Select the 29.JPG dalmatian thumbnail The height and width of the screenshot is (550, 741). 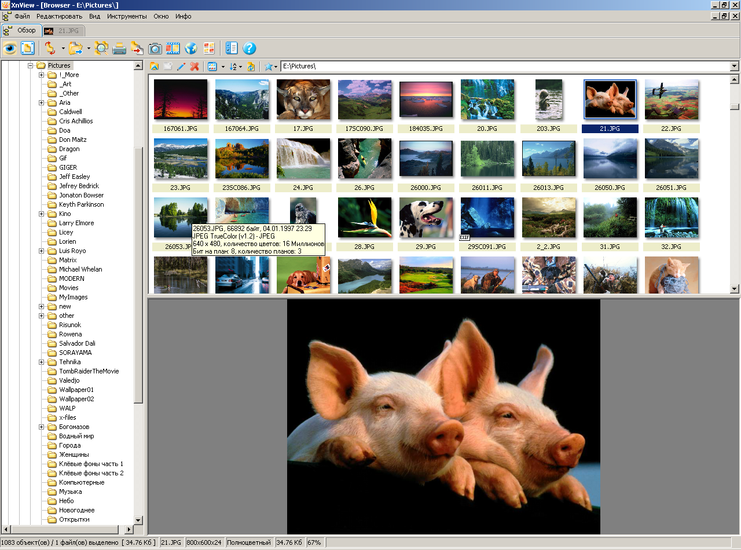pyautogui.click(x=426, y=217)
